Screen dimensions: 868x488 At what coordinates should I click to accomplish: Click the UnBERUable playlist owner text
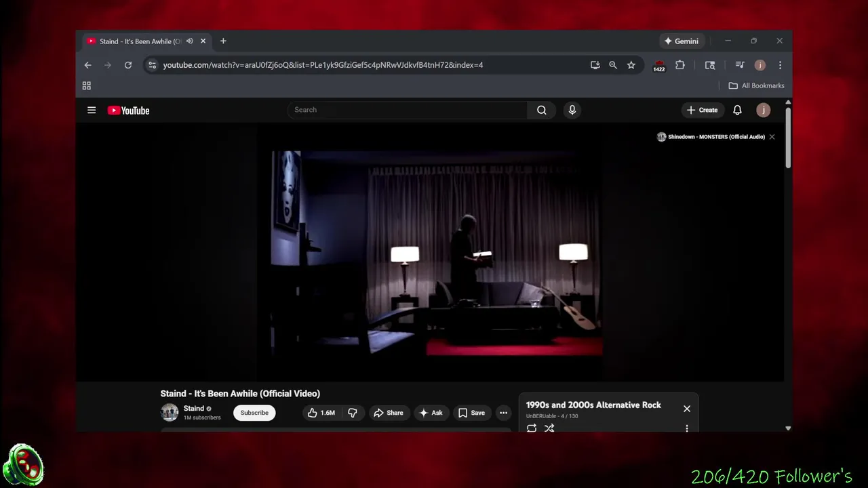pyautogui.click(x=541, y=416)
